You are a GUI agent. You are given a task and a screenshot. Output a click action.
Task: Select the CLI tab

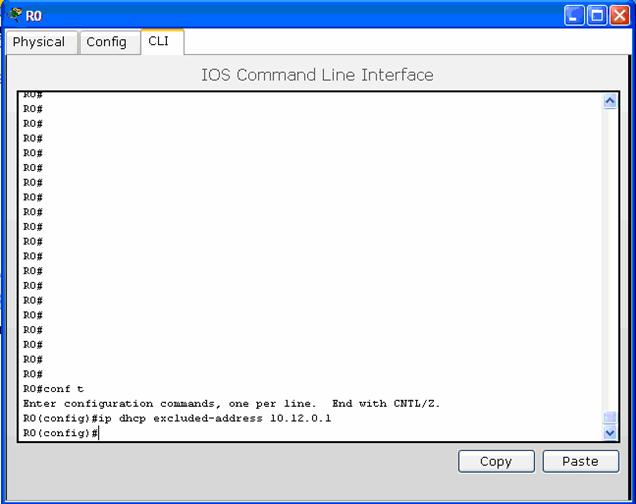pyautogui.click(x=159, y=41)
